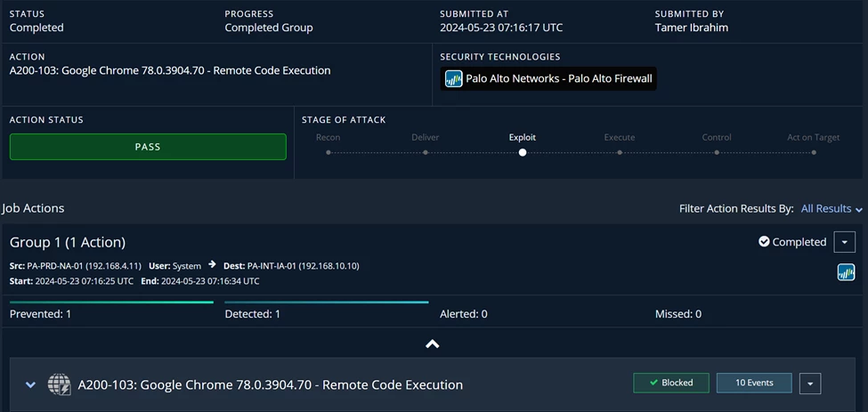Select the Execute stage marker

point(620,152)
